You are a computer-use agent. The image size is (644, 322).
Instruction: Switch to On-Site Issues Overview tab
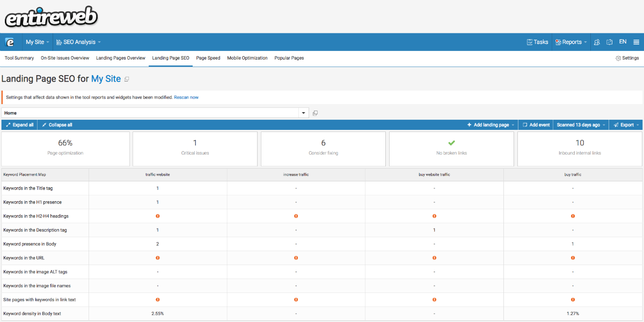click(x=65, y=58)
